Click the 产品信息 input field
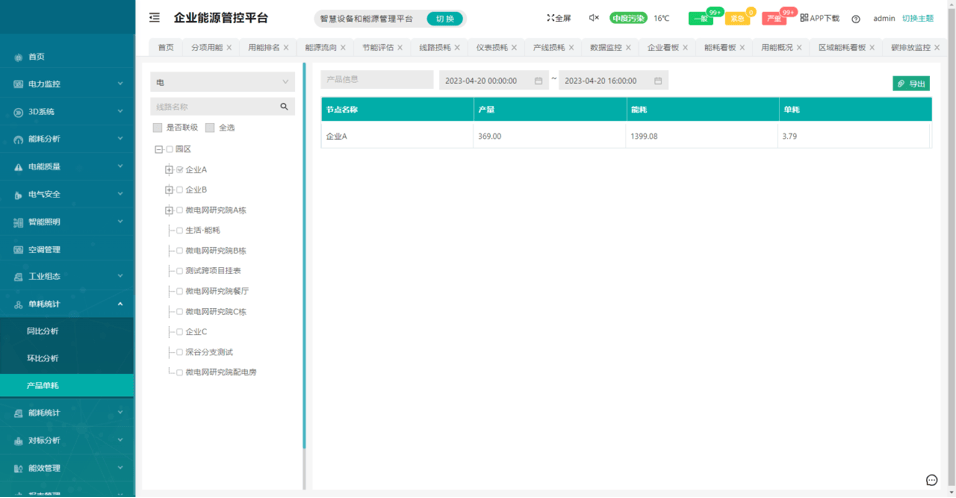Image resolution: width=956 pixels, height=498 pixels. pyautogui.click(x=377, y=80)
